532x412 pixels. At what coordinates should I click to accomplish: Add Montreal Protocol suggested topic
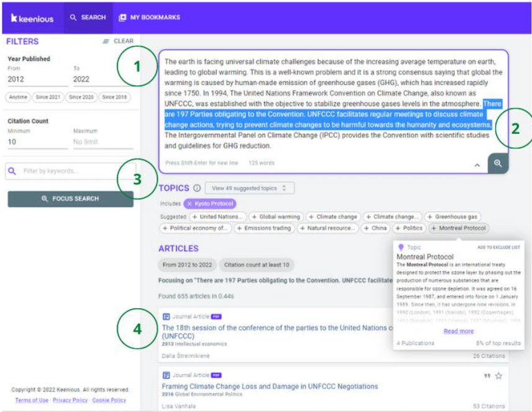(459, 228)
